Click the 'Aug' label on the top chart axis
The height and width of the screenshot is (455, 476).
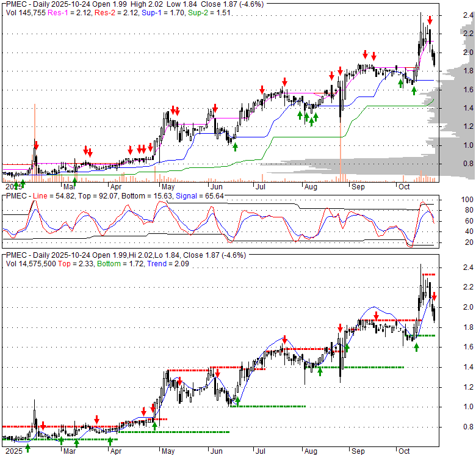(x=311, y=186)
